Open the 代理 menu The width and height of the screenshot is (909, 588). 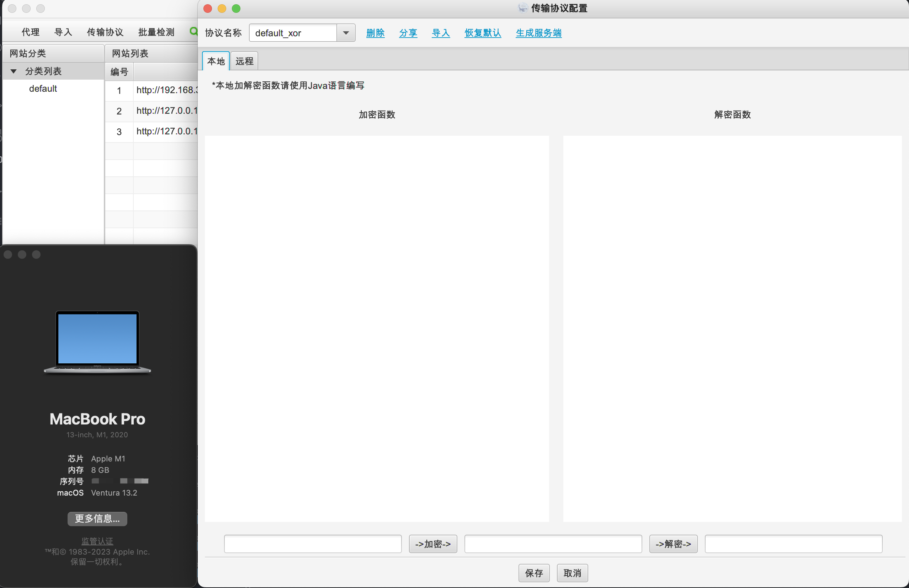pos(30,32)
